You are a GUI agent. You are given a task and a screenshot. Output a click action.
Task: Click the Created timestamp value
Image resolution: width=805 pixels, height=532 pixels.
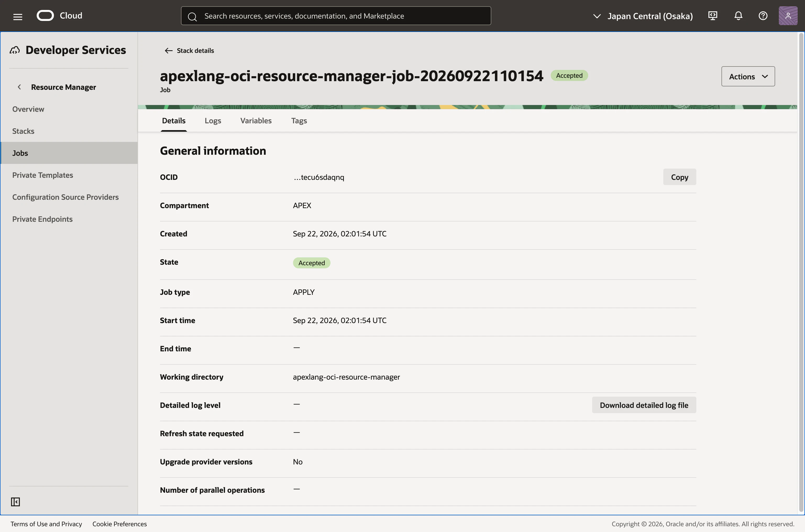340,234
